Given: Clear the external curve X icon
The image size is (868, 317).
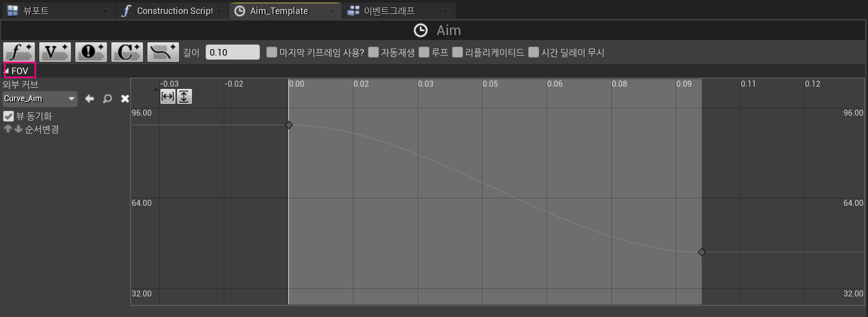Looking at the screenshot, I should click(125, 99).
